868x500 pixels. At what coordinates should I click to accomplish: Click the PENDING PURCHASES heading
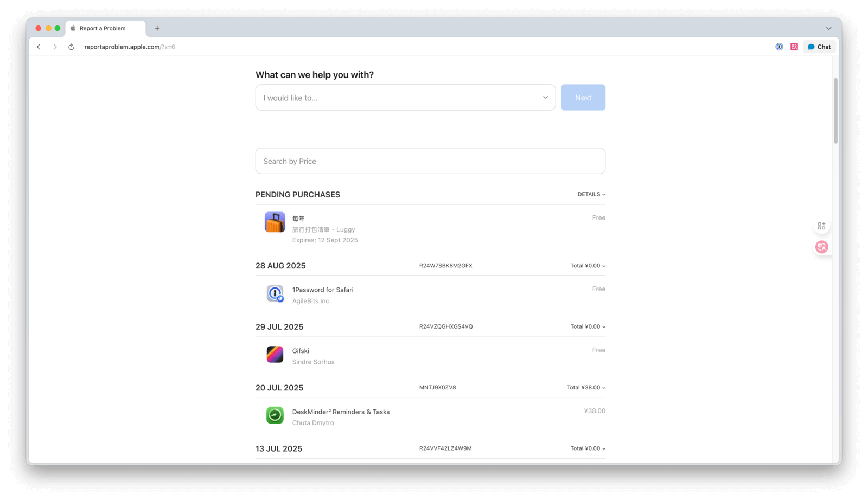298,195
